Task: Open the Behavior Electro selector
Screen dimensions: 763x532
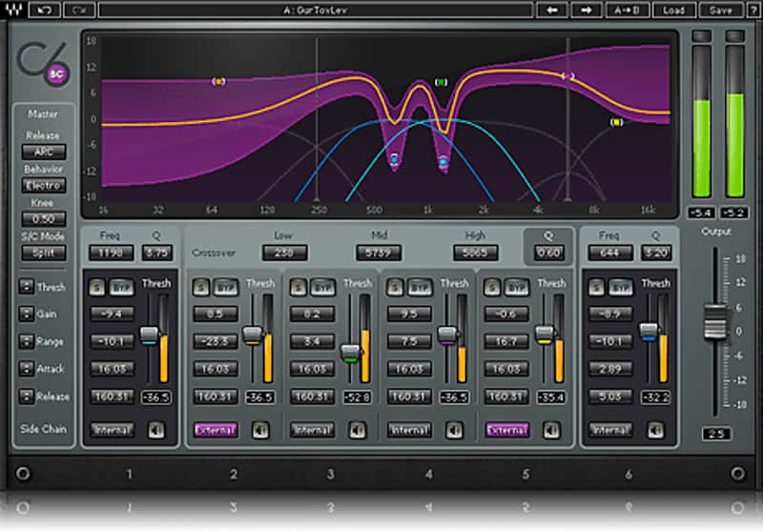Action: [44, 185]
